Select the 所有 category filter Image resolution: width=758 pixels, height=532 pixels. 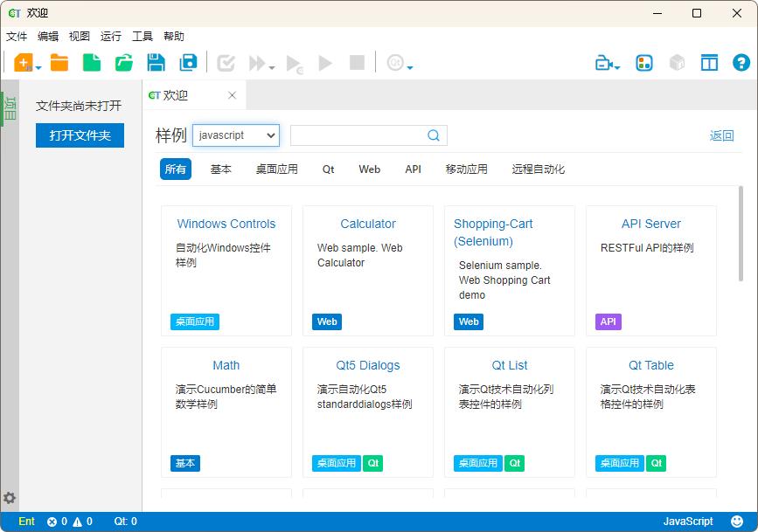[x=176, y=169]
